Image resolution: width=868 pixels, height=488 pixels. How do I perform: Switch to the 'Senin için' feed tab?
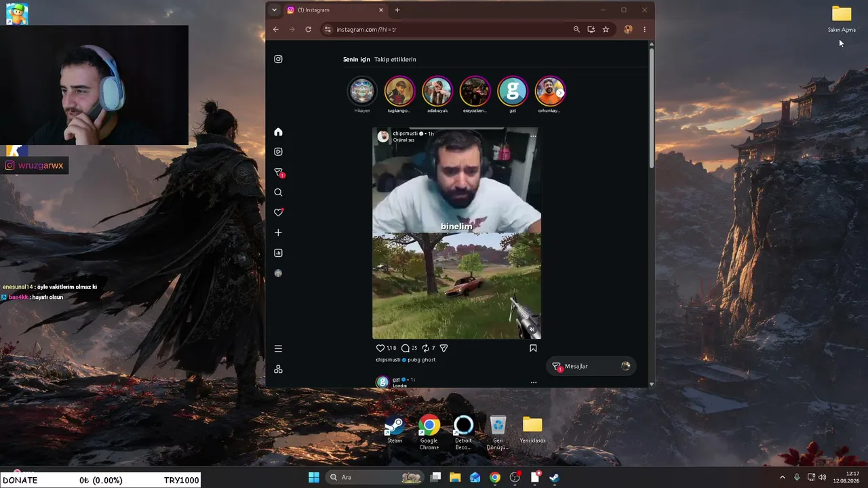tap(357, 60)
